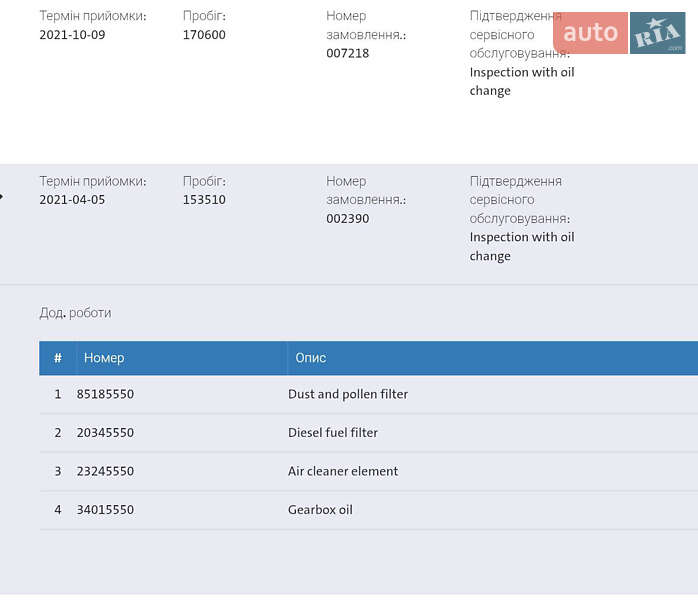The width and height of the screenshot is (698, 600).
Task: Click mileage value 170600
Action: (204, 35)
